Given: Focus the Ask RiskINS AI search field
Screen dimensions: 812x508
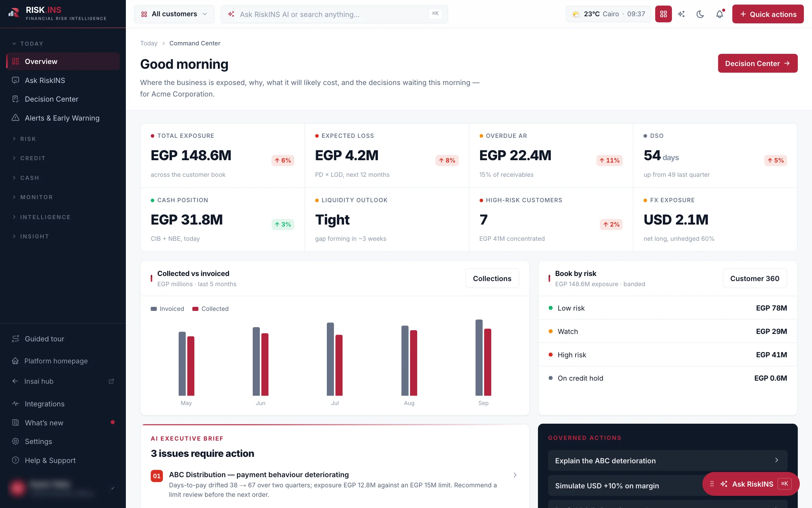Looking at the screenshot, I should (334, 14).
